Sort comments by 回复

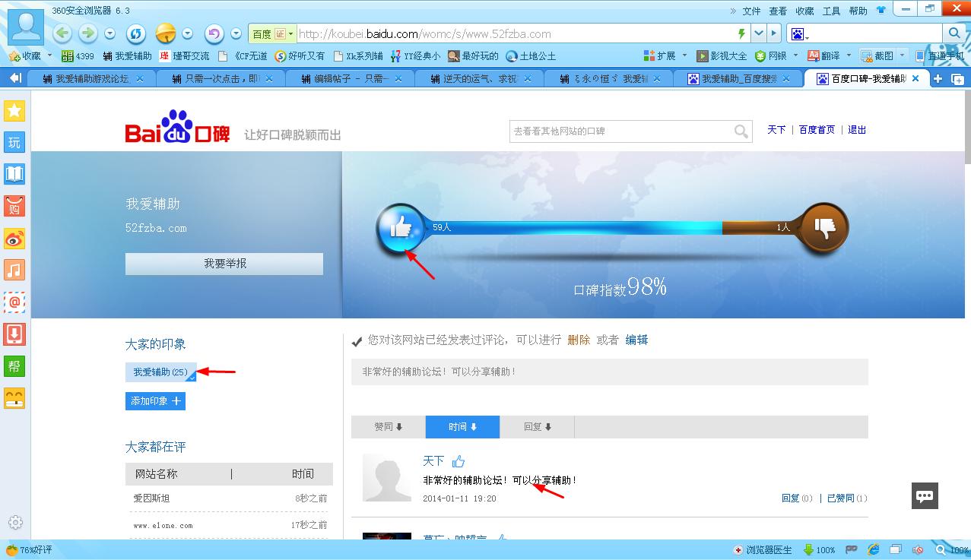click(x=537, y=427)
